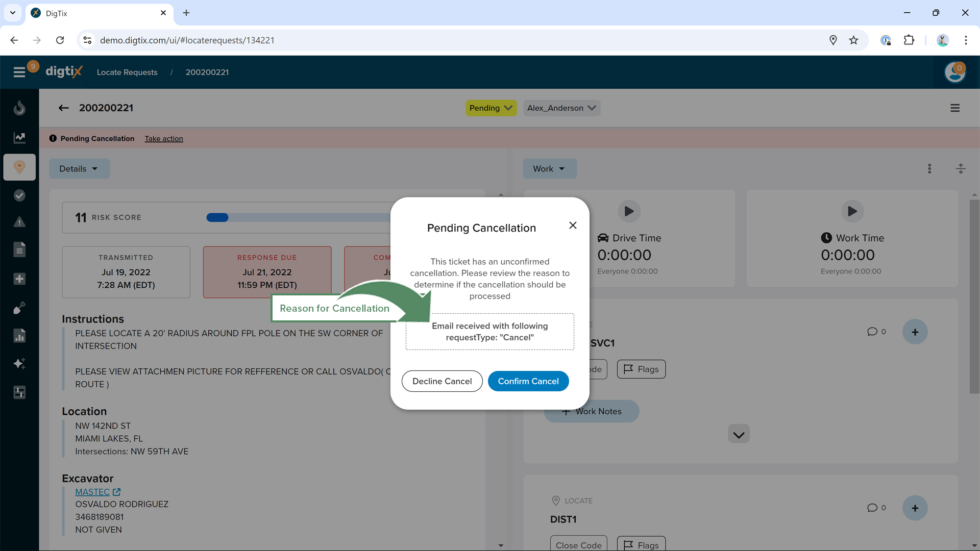Click the document icon in the sidebar
This screenshot has width=980, height=551.
(x=19, y=250)
